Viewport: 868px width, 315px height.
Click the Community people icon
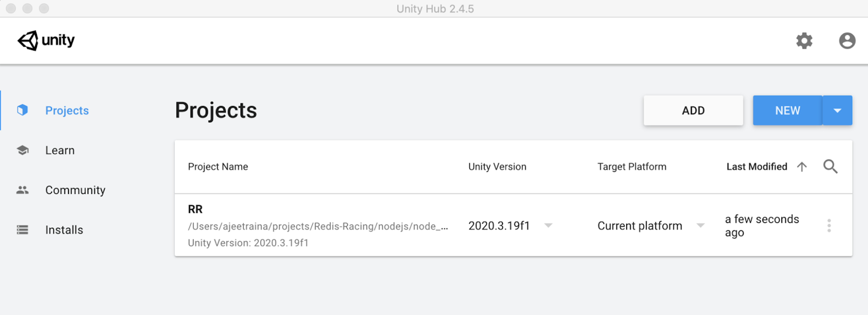[23, 190]
